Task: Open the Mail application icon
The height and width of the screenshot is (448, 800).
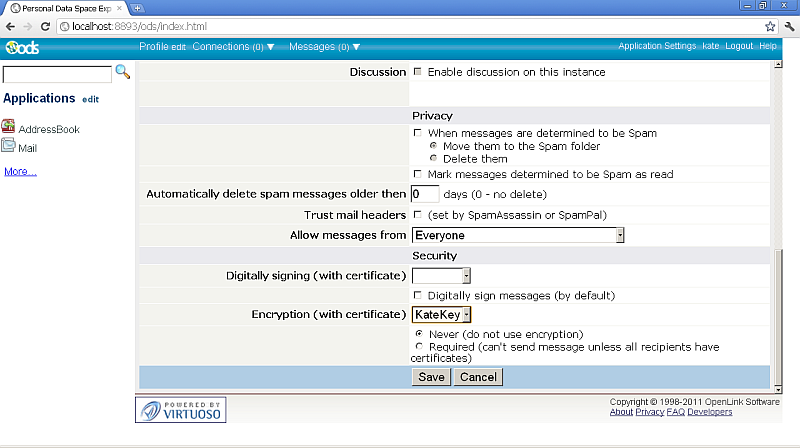Action: (x=9, y=146)
